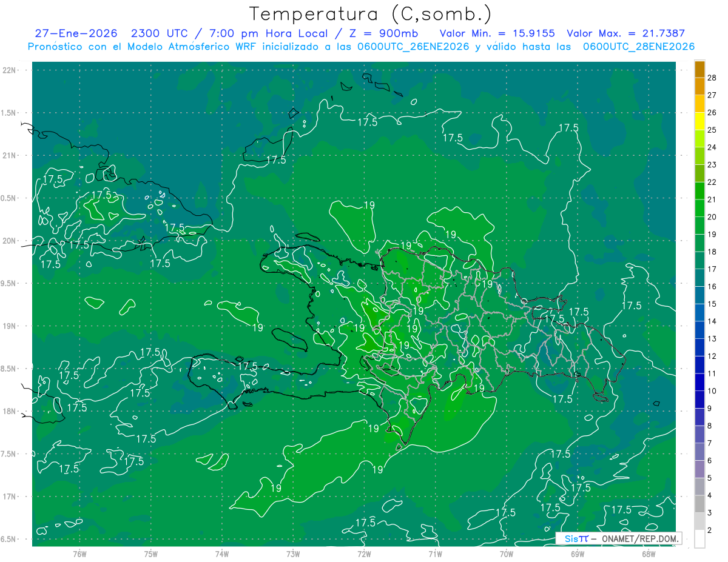The height and width of the screenshot is (562, 728).
Task: Click the legend label '5'
Action: click(x=710, y=478)
